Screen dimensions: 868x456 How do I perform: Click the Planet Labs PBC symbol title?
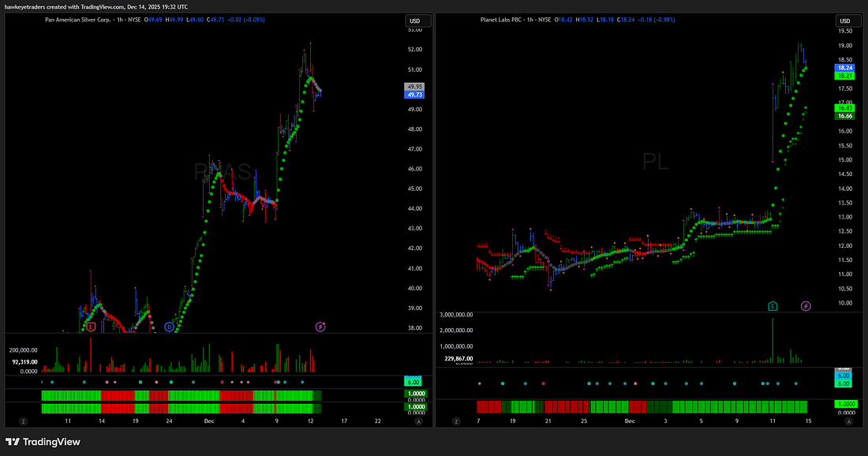pyautogui.click(x=501, y=20)
